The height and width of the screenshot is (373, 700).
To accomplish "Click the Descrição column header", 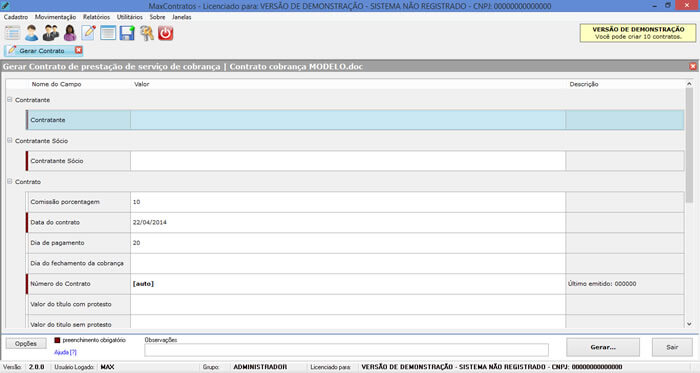I will 583,84.
